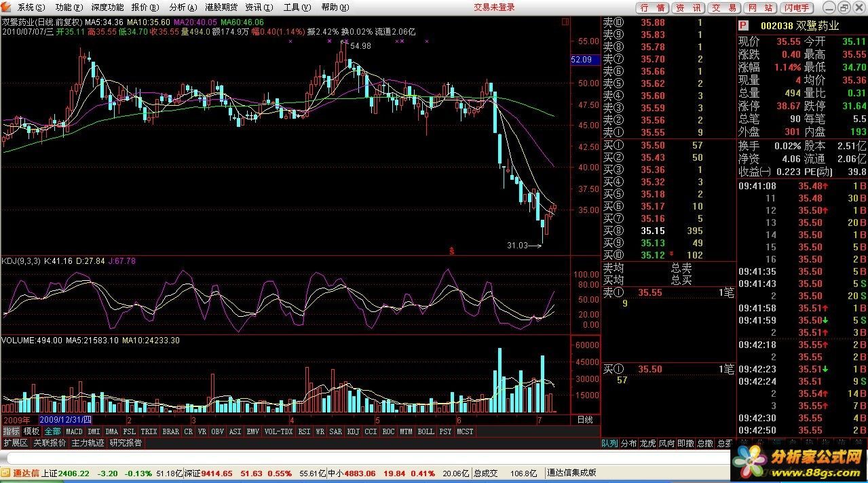868x483 pixels.
Task: Switch to the VOL-TDX indicator tab
Action: [x=278, y=431]
